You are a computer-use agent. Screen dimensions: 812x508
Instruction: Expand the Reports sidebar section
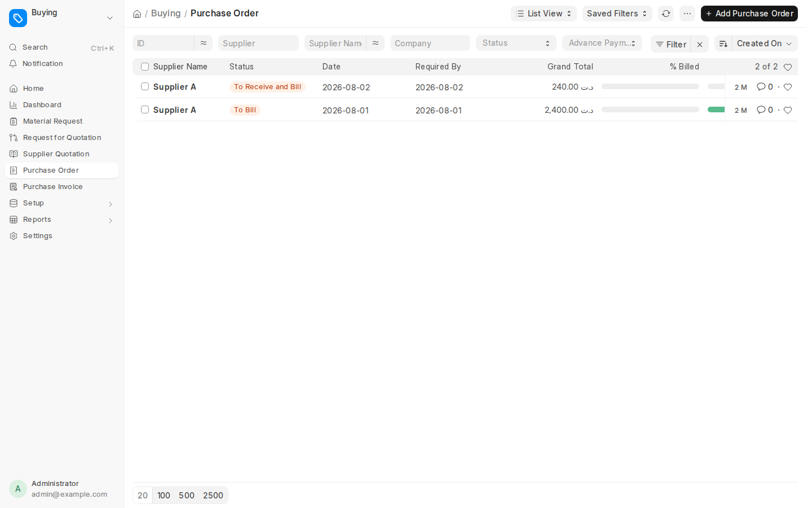111,220
